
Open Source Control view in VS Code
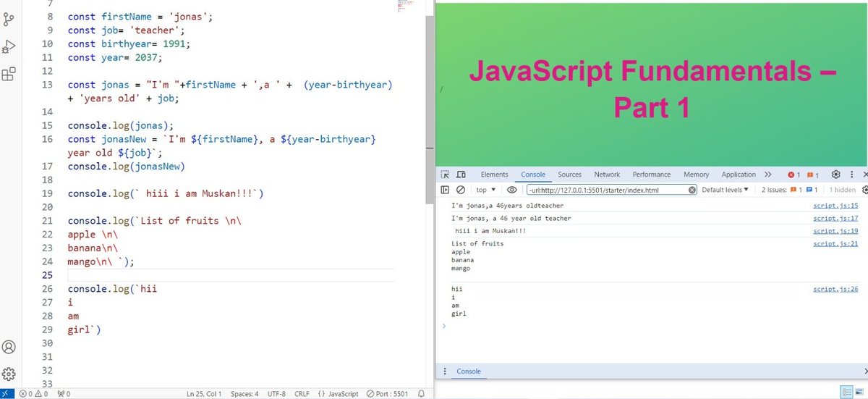(x=9, y=19)
